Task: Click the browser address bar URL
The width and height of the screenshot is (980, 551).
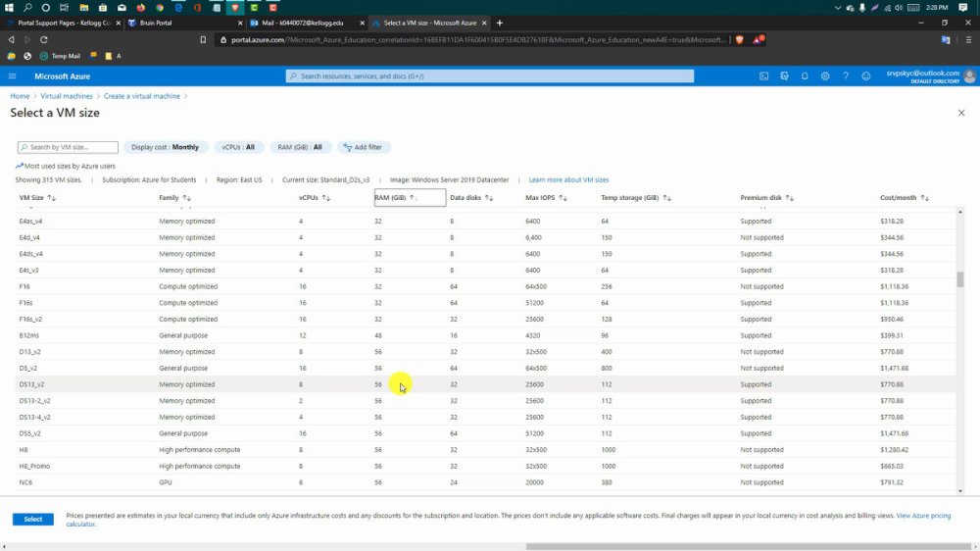Action: (x=478, y=39)
